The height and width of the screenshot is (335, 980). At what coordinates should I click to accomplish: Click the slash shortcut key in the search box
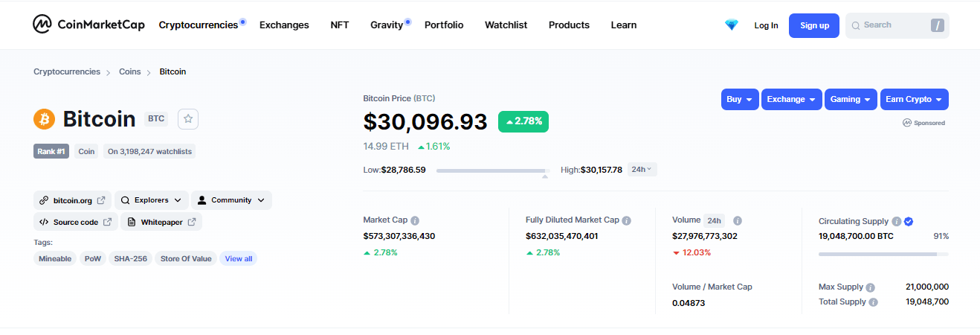click(938, 25)
